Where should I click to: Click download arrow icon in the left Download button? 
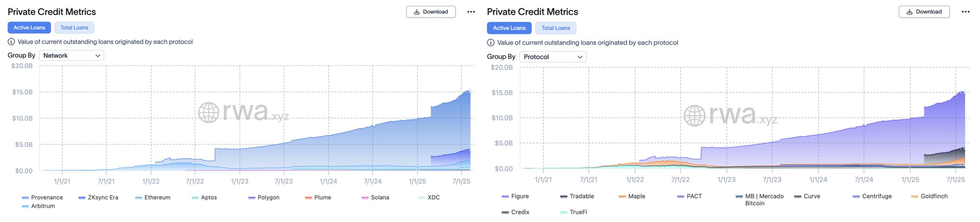(417, 12)
